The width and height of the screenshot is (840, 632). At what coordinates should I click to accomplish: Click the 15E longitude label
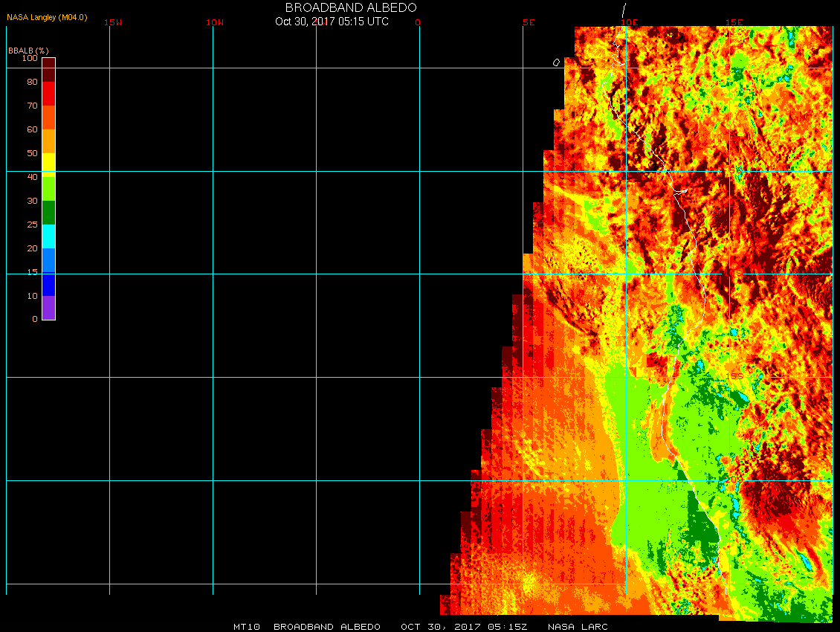734,22
